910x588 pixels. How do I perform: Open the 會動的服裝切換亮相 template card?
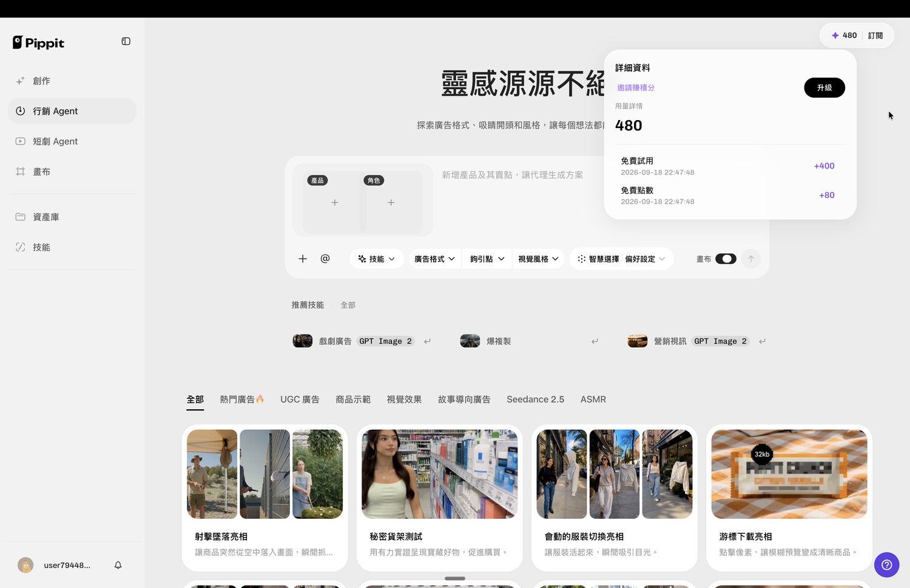tap(615, 498)
